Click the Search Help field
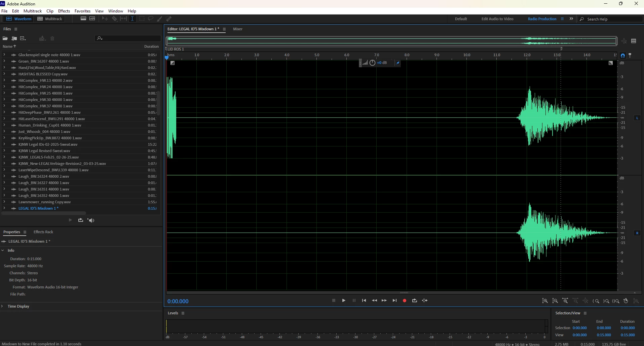644x346 pixels. pos(611,19)
